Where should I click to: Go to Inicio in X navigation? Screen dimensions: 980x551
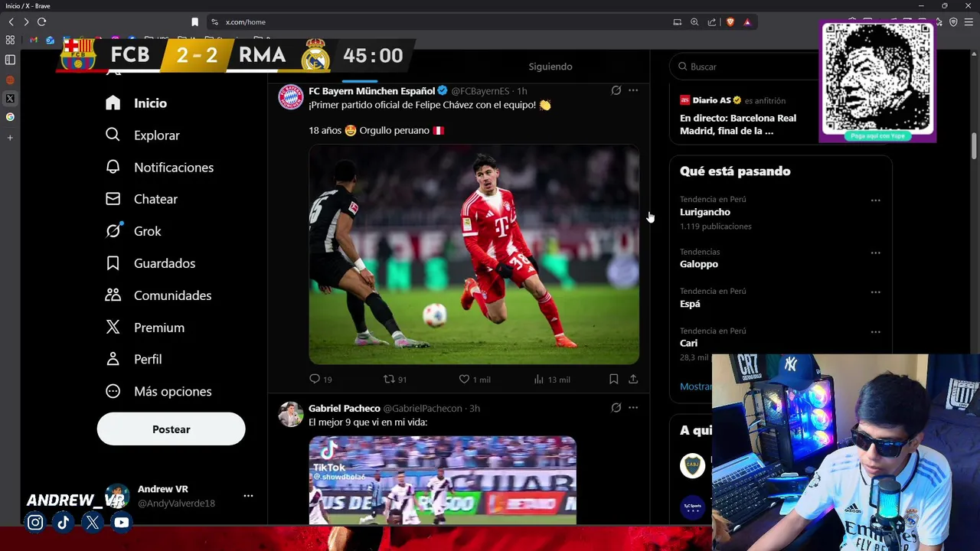click(136, 103)
